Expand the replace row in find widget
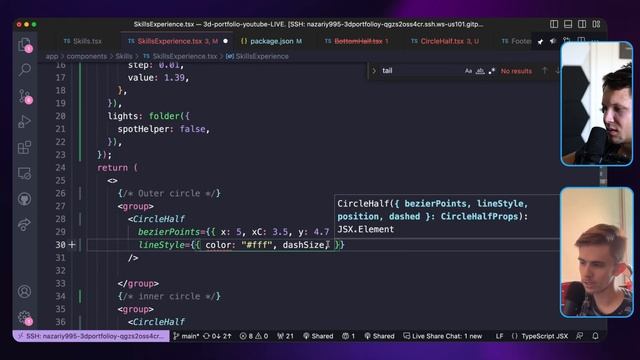Screen dimensions: 640x360 (x=374, y=71)
